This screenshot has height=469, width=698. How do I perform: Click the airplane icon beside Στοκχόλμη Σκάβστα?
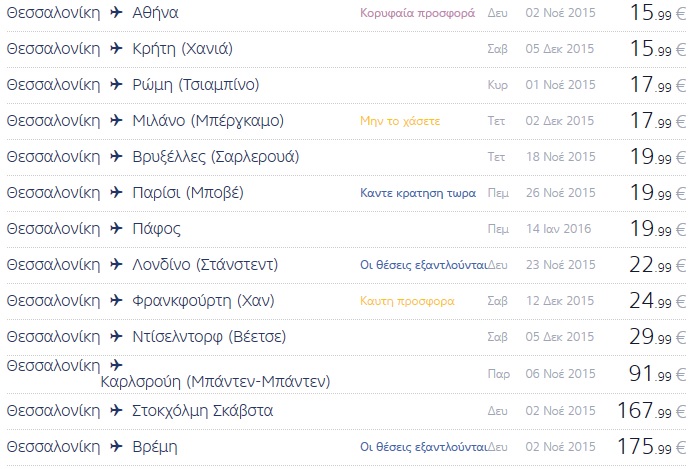pos(116,410)
